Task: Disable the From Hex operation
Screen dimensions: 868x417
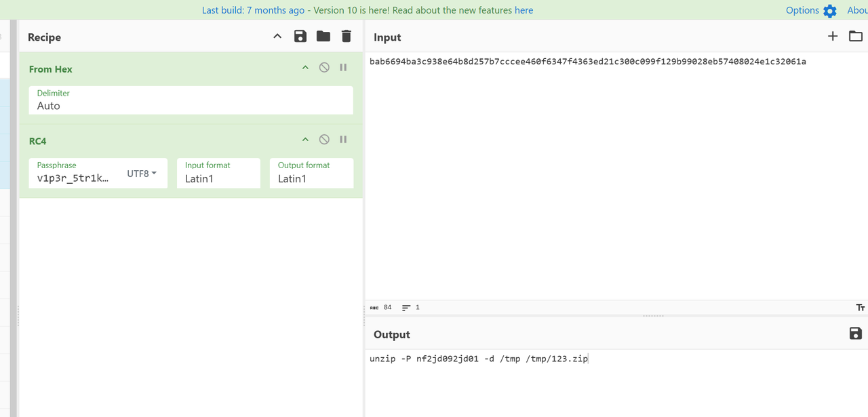Action: [x=324, y=68]
